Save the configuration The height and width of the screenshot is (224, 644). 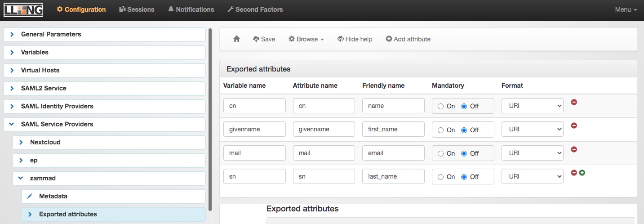pos(264,39)
